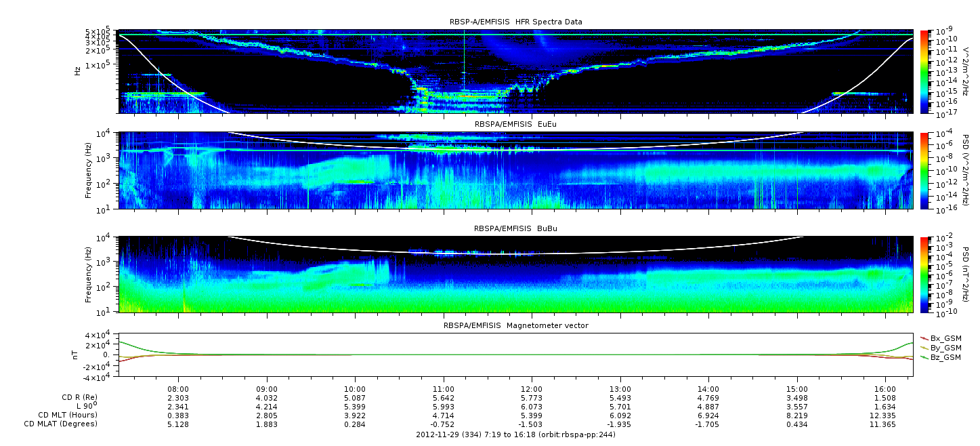Click the Magnetometer vector panel title
The height and width of the screenshot is (446, 980).
point(516,325)
